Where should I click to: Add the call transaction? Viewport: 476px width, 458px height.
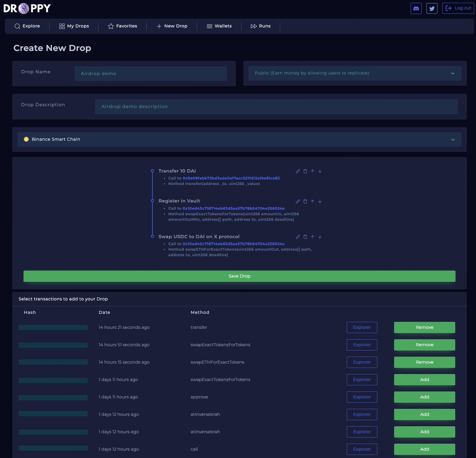coord(424,449)
